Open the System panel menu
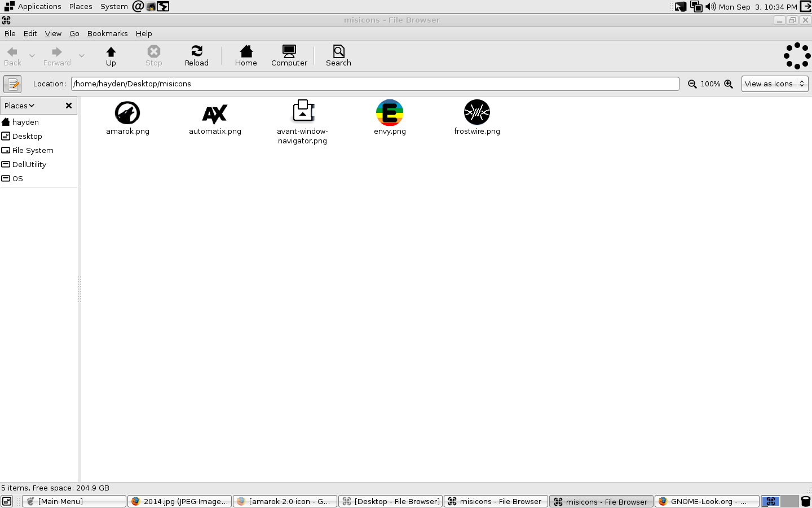Image resolution: width=812 pixels, height=508 pixels. (x=114, y=6)
